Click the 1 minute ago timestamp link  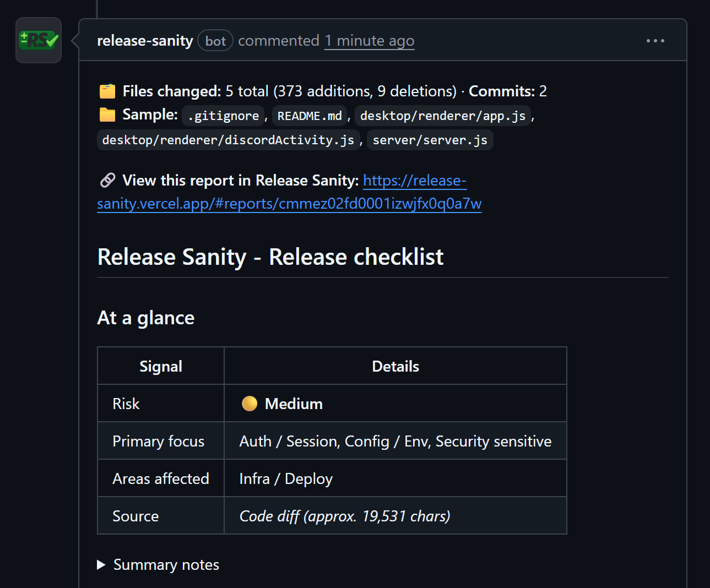[x=369, y=40]
